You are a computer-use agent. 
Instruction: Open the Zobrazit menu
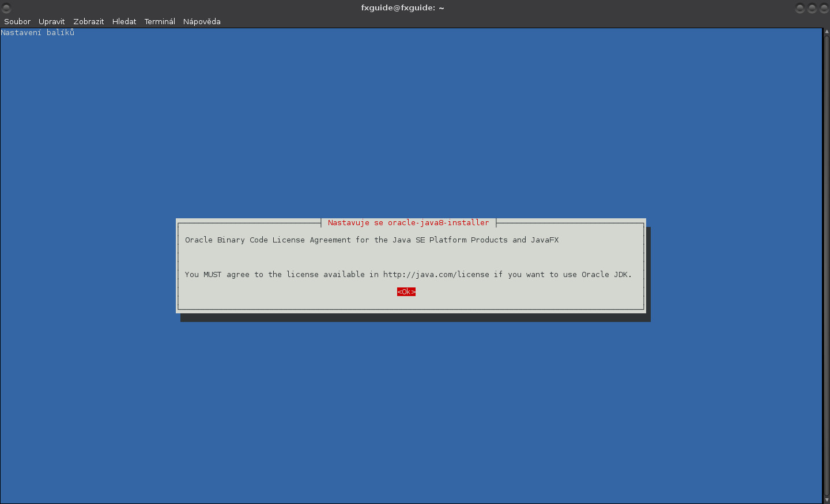[x=88, y=21]
